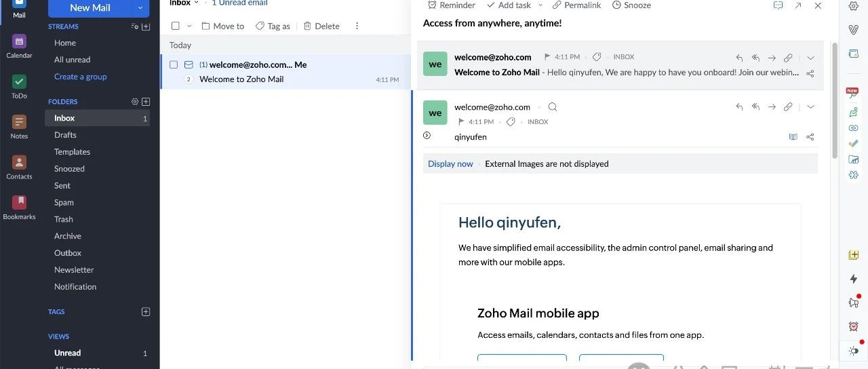The width and height of the screenshot is (868, 369).
Task: Click the Permalink button
Action: [576, 5]
